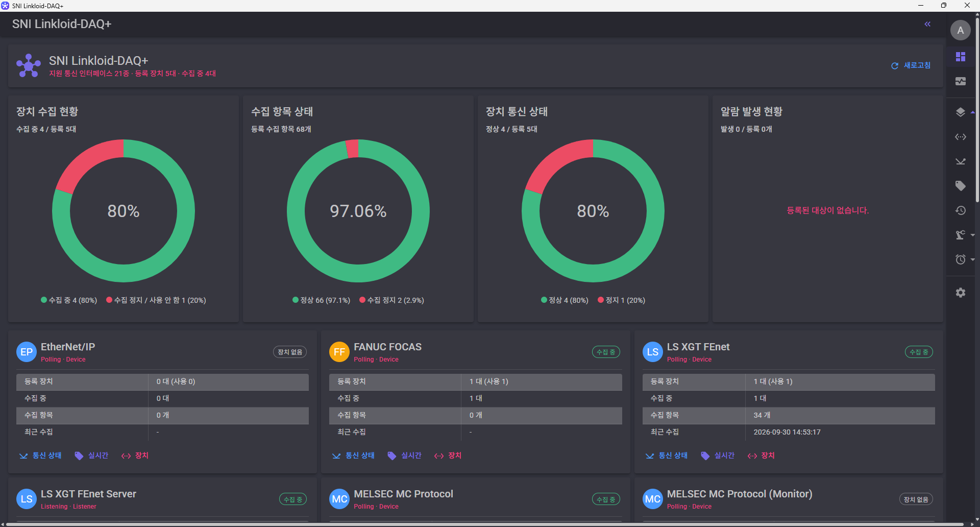Open the user avatar A menu
The height and width of the screenshot is (527, 980).
[961, 30]
